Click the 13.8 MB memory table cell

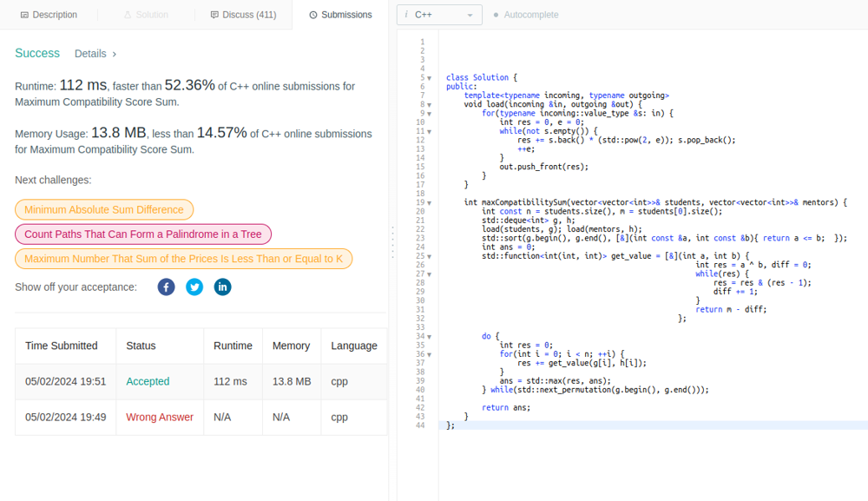[292, 381]
